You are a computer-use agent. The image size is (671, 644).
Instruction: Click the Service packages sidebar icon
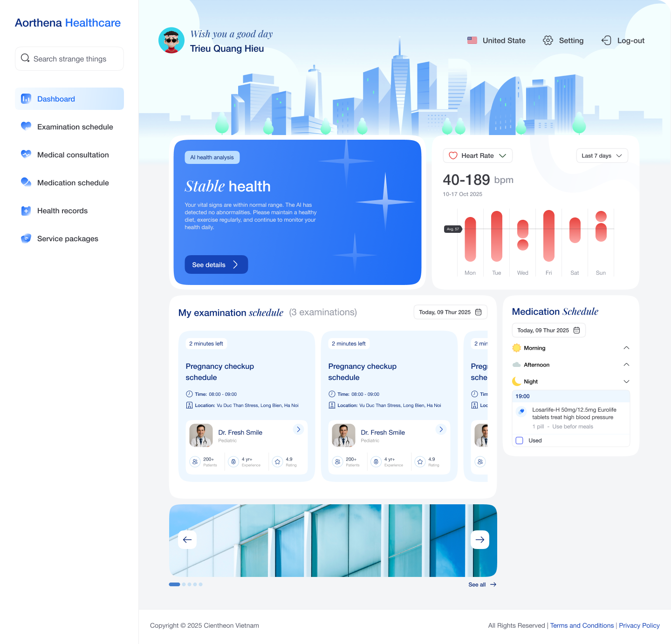[26, 238]
